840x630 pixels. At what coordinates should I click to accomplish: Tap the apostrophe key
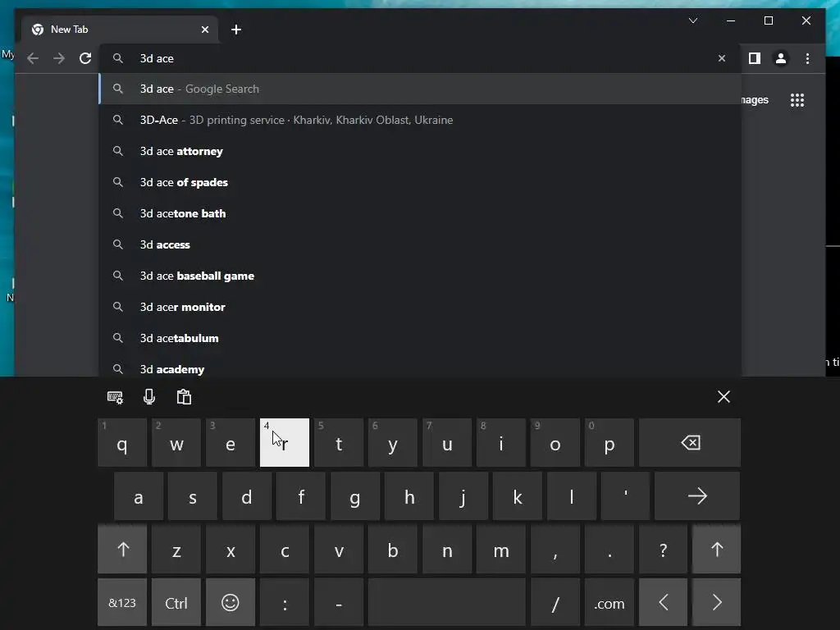click(x=625, y=496)
